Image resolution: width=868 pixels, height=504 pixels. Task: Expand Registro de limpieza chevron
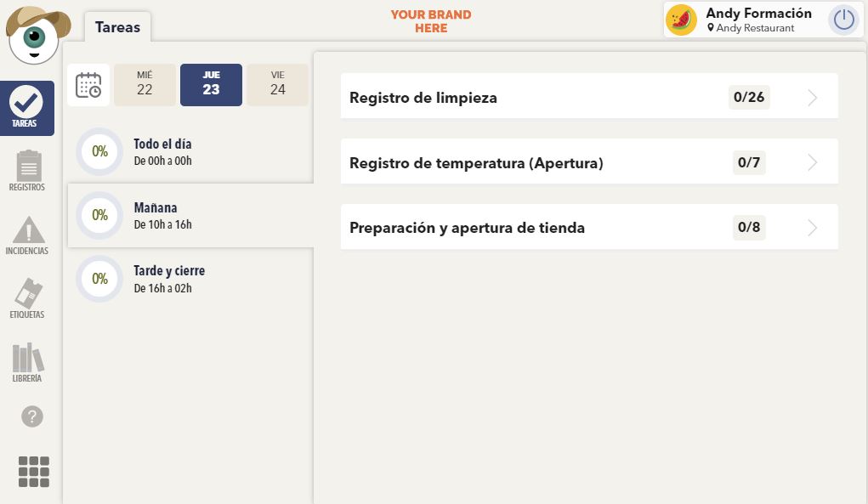[812, 98]
